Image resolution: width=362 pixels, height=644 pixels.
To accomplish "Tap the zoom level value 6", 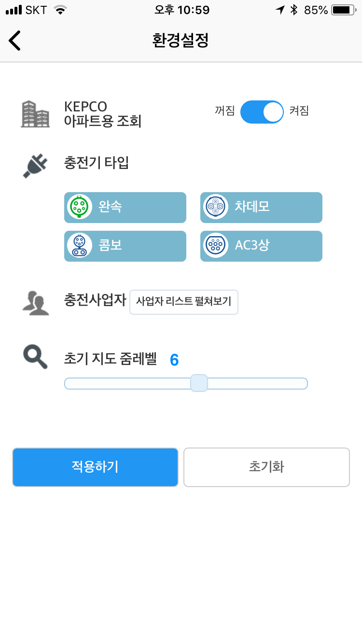I will [x=174, y=360].
